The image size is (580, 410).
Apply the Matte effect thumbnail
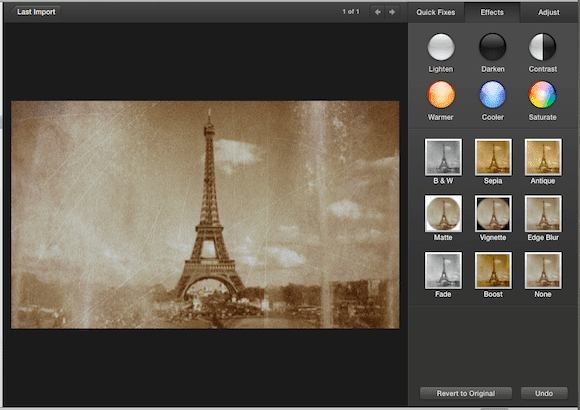(443, 214)
